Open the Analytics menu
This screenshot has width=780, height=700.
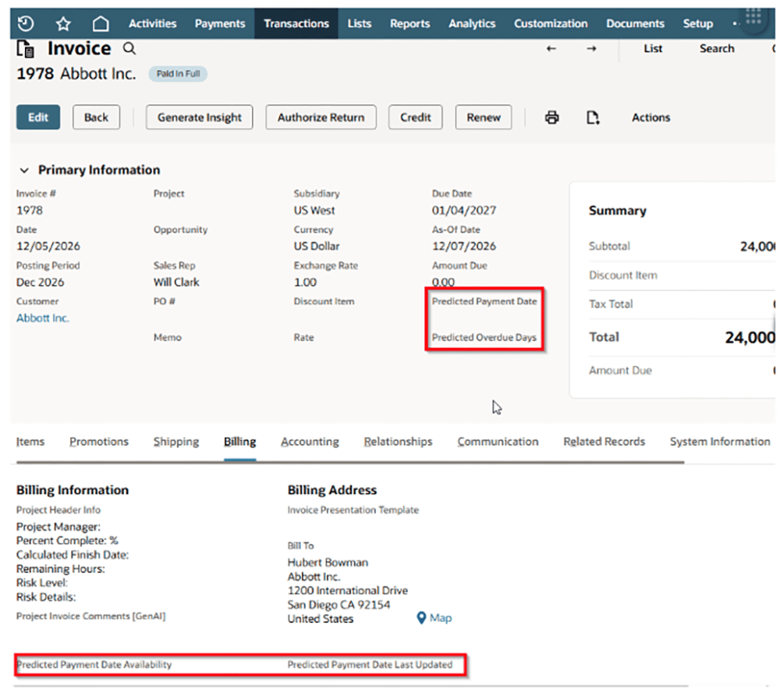(x=472, y=23)
